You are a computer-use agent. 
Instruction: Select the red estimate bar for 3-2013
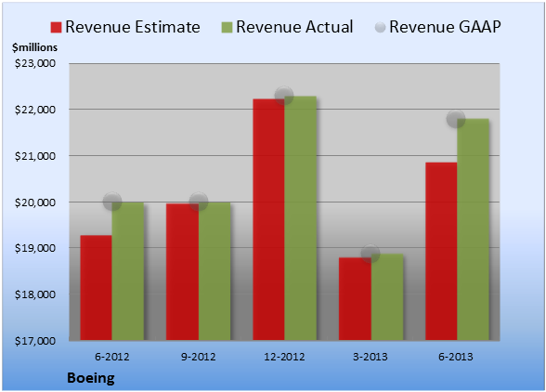355,299
